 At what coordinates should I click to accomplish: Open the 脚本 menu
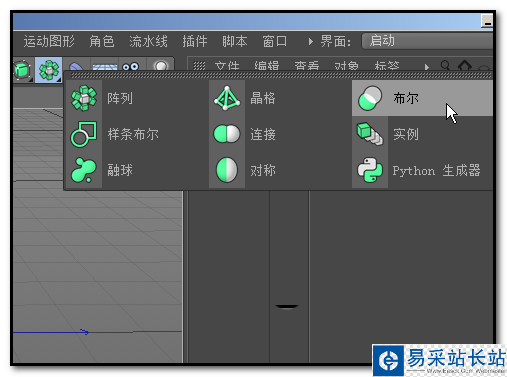[x=235, y=41]
